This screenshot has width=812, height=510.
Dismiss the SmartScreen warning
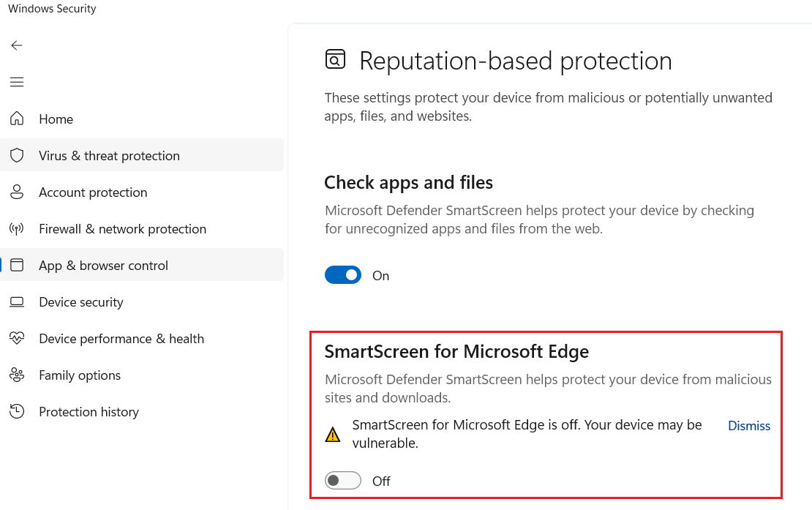tap(749, 426)
